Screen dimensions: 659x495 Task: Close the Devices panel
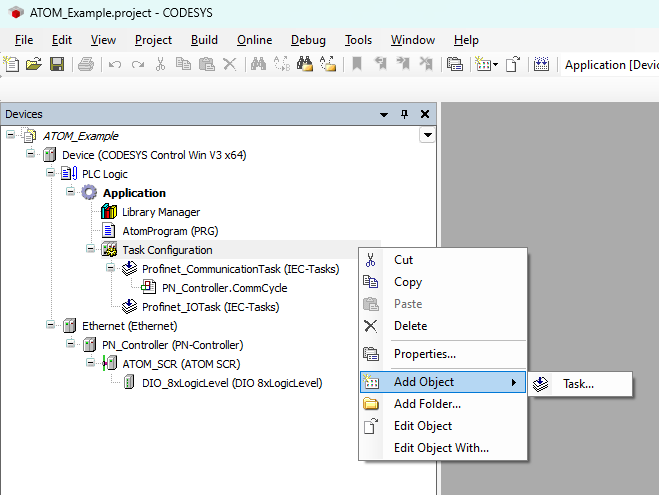click(425, 114)
